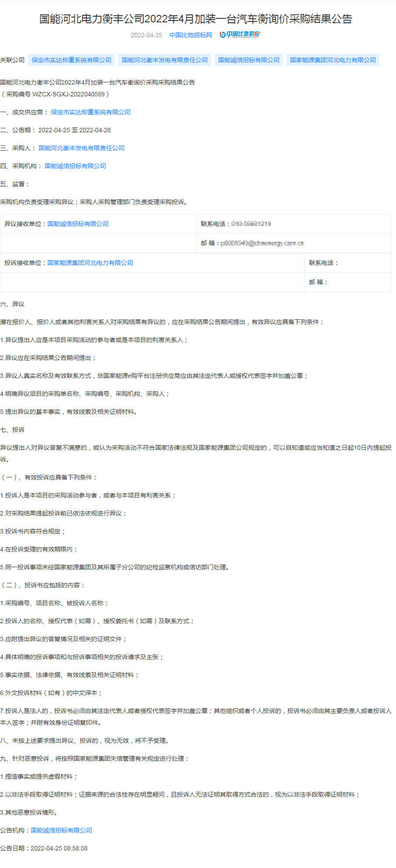Open the 成交供应商 company link
Screen dimensions: 396x868
pos(91,112)
